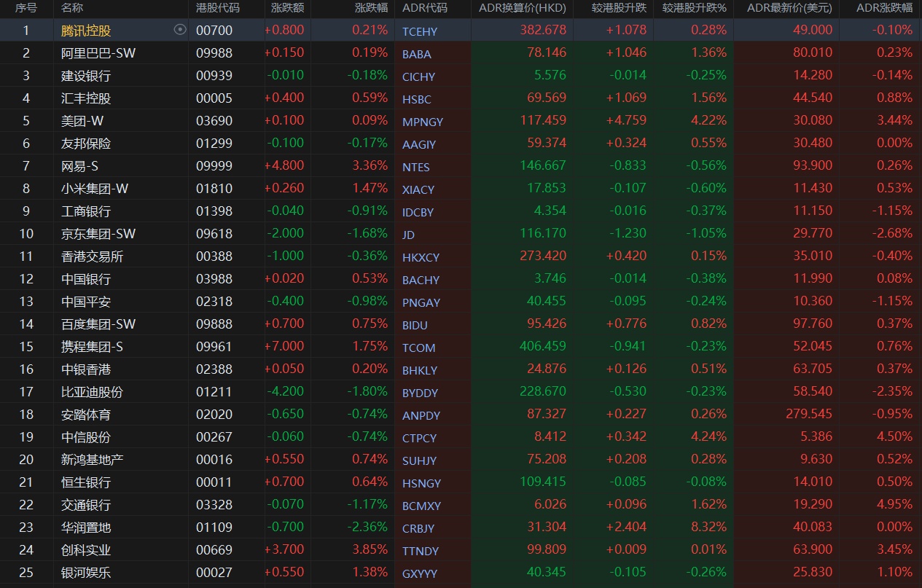922x588 pixels.
Task: Pick the 中信股份 stock name
Action: tap(86, 437)
